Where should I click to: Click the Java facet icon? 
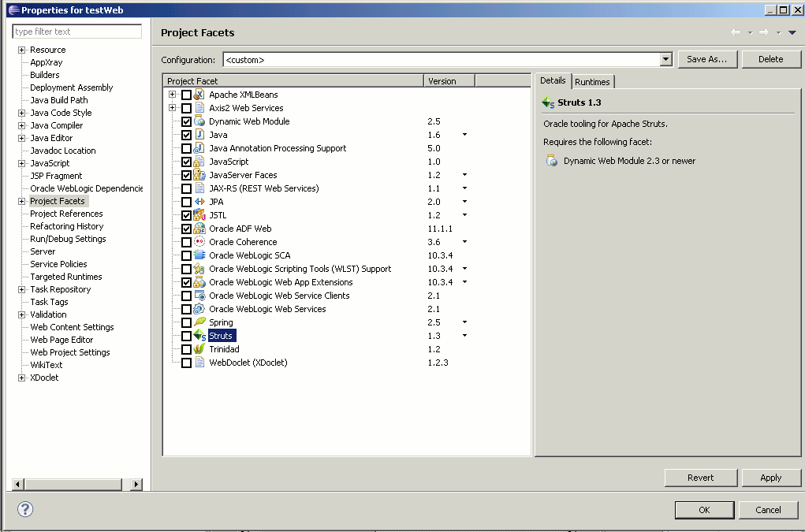(199, 135)
